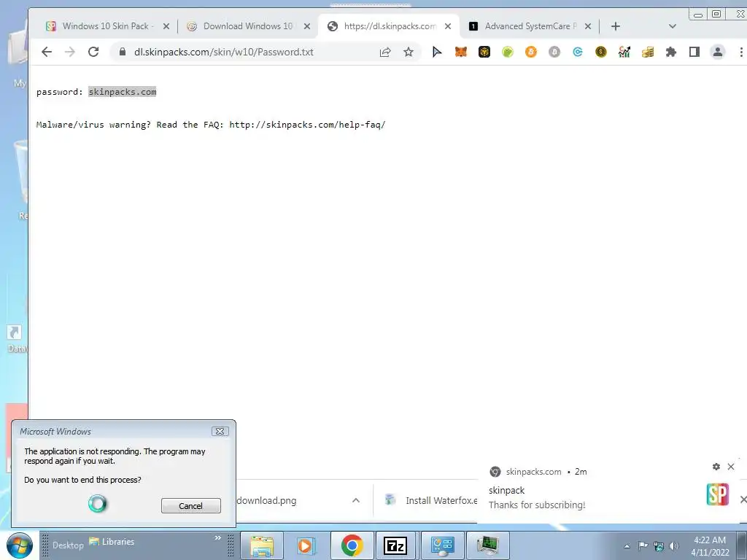The image size is (747, 560).
Task: Open the Chrome profile avatar
Action: point(718,52)
